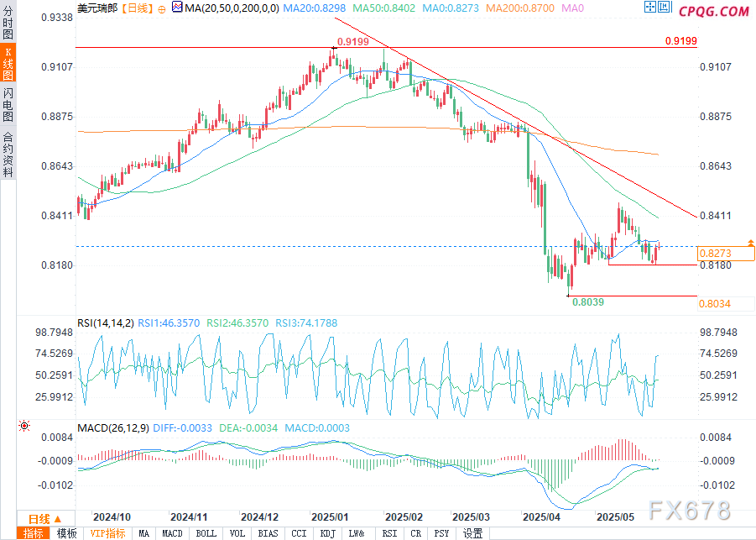Click the 0.8273 current price tag

point(727,253)
